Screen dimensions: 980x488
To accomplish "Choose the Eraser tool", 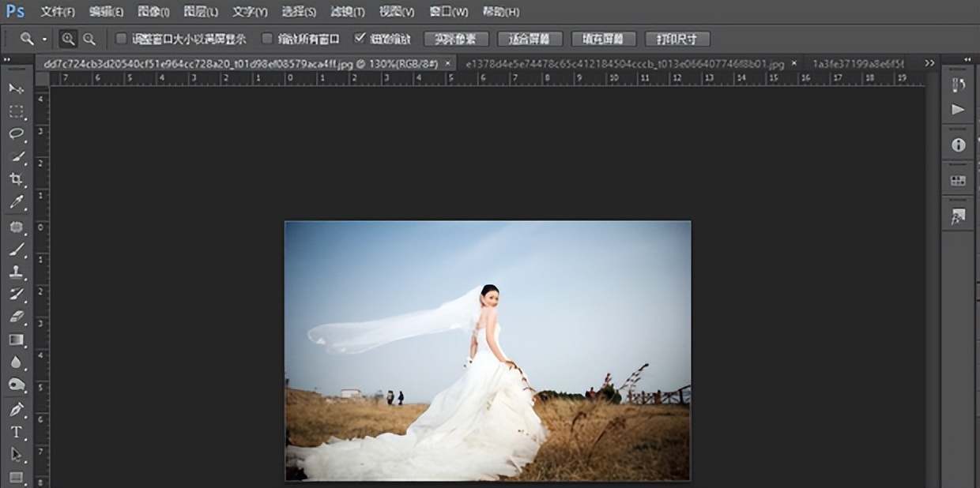I will 16,317.
